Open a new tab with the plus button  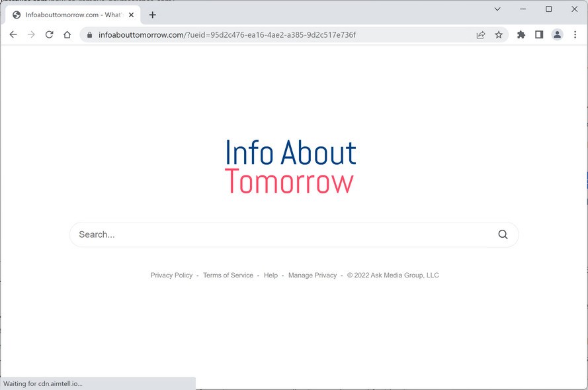(x=153, y=15)
